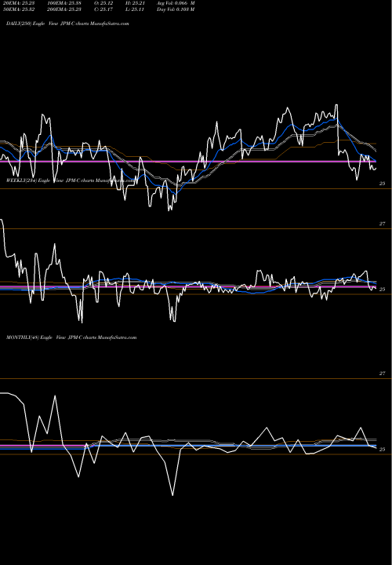
Task: Click the 'Avg Vol' reading
Action: pos(176,3)
